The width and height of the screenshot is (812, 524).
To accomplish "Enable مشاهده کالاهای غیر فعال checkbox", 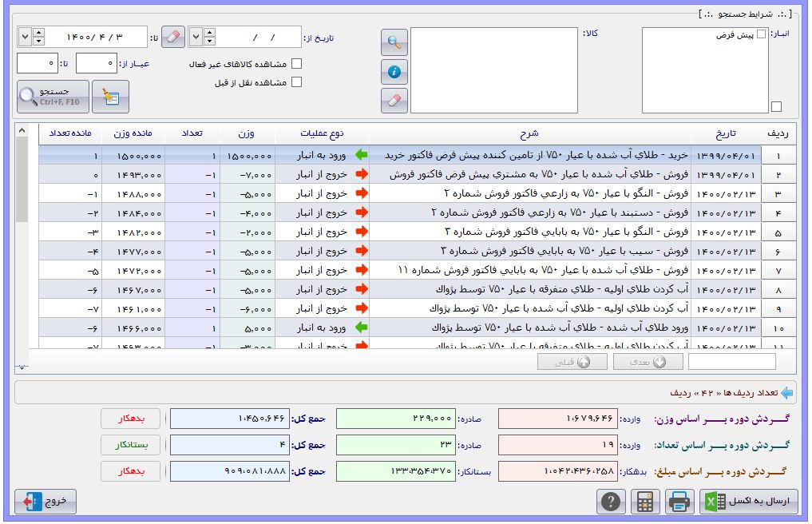I will (297, 64).
